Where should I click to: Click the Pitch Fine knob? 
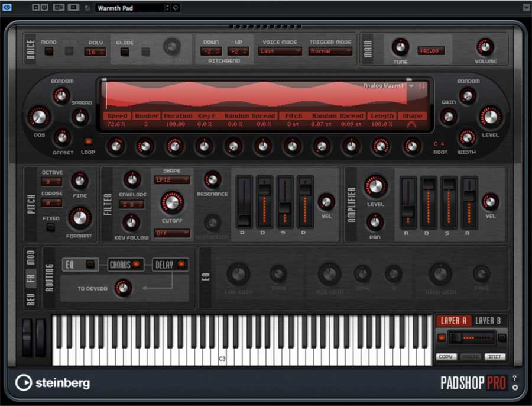[80, 181]
